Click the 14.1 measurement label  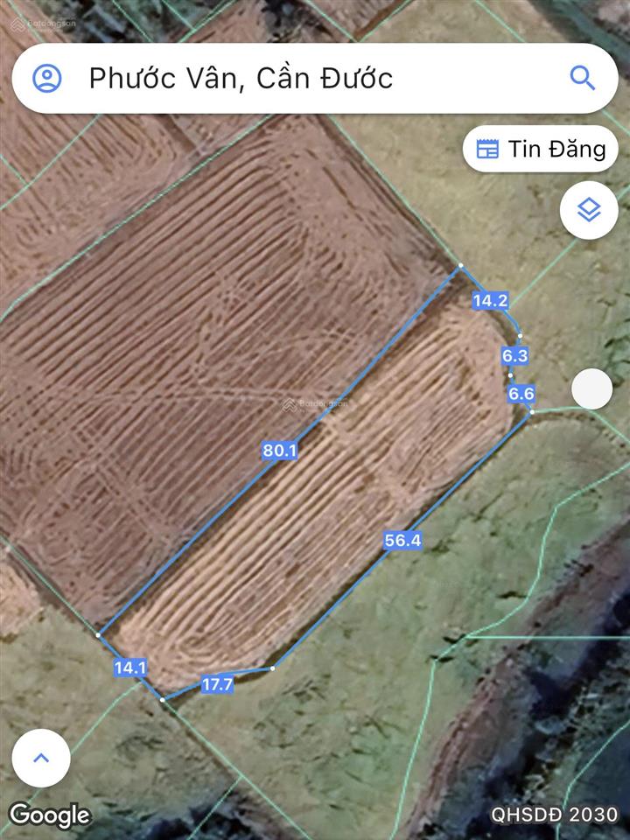click(x=130, y=668)
